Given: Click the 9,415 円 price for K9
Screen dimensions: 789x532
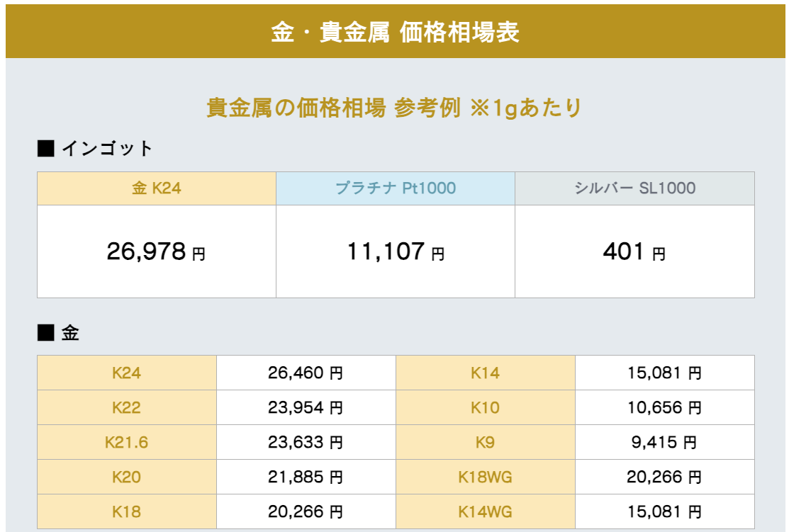Looking at the screenshot, I should pyautogui.click(x=664, y=443).
